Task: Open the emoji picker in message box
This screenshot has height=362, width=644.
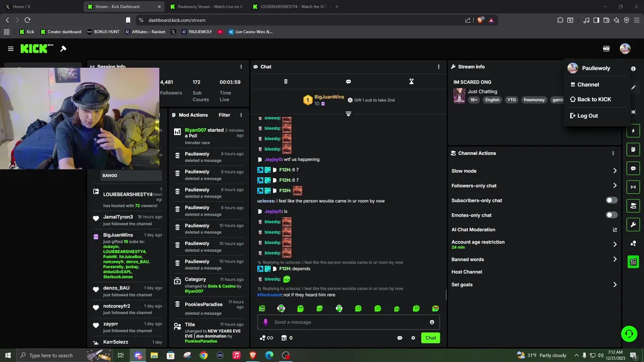Action: pyautogui.click(x=432, y=322)
